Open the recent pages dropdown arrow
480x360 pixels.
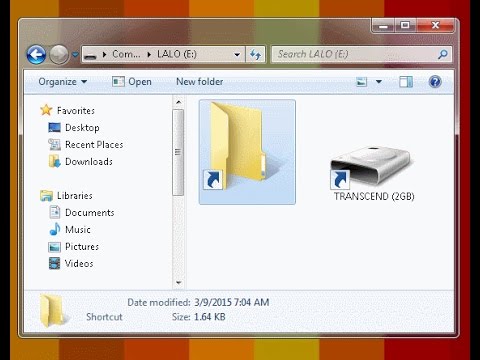tap(75, 54)
